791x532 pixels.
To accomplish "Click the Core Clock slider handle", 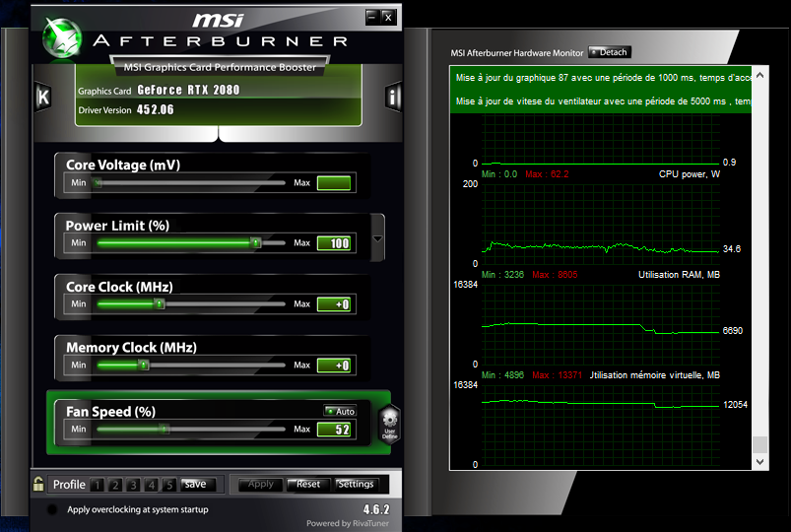I will tap(160, 303).
